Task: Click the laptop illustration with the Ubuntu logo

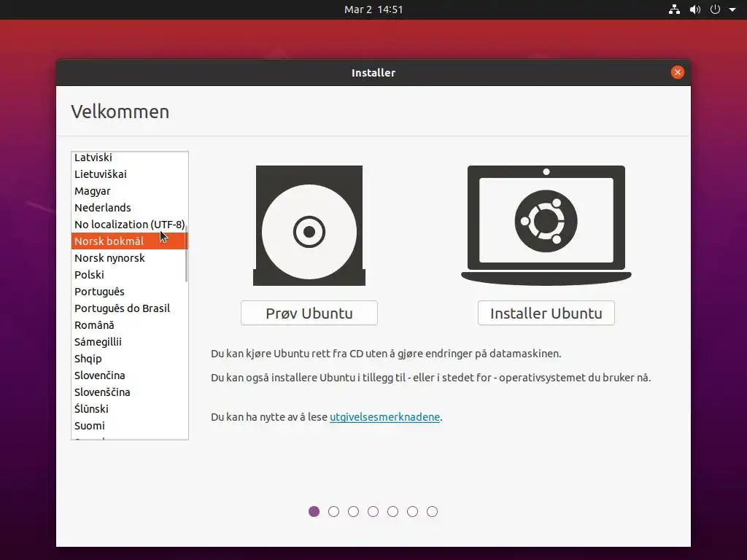Action: [x=546, y=226]
